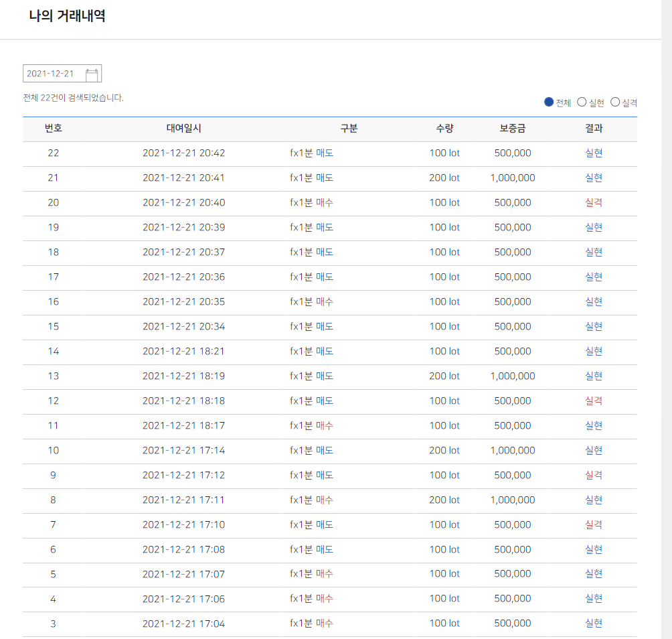
Task: Open 실격 result for row 9
Action: [x=594, y=475]
